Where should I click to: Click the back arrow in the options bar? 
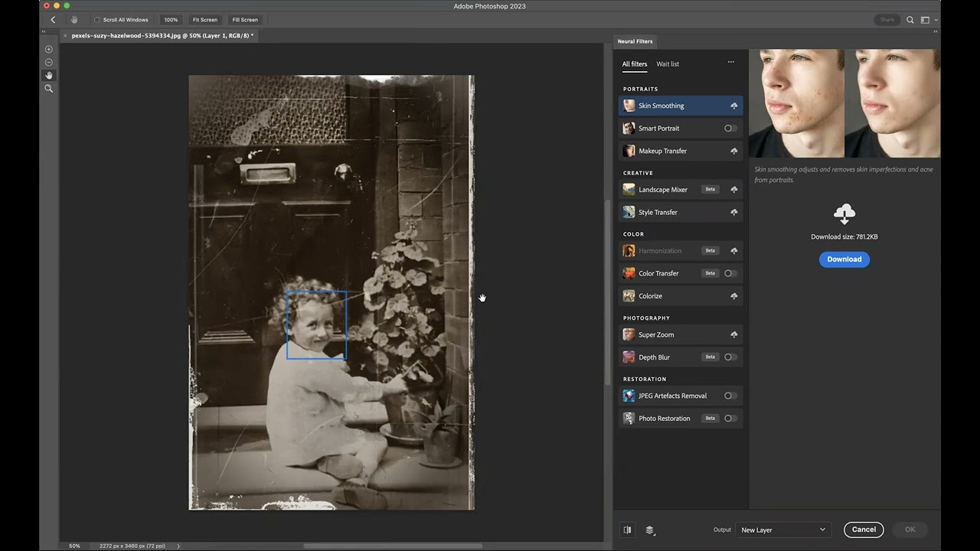(53, 20)
